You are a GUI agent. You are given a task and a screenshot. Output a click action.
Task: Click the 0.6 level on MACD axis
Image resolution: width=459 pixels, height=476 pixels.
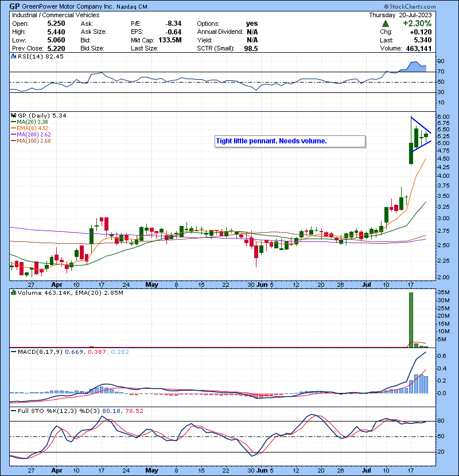(442, 356)
